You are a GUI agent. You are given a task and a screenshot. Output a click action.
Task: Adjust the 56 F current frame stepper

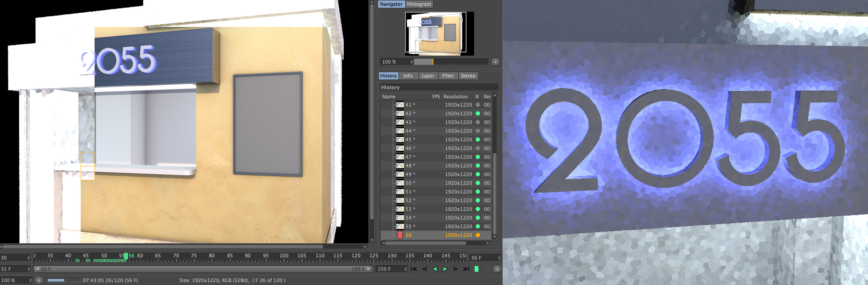[499, 258]
